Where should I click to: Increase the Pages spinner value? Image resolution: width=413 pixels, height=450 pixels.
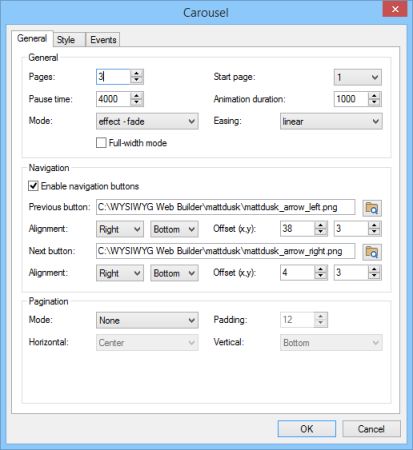click(136, 73)
